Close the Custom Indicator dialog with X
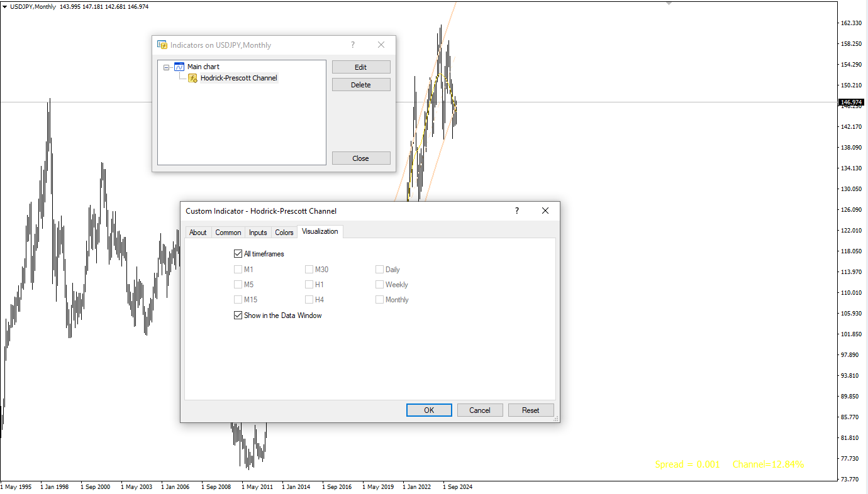The image size is (868, 494). pos(545,211)
